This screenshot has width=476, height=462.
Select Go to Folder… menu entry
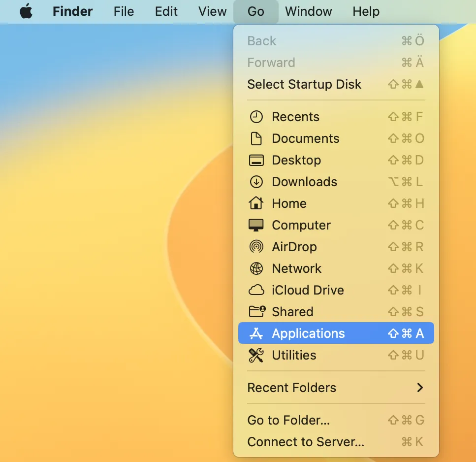point(288,420)
